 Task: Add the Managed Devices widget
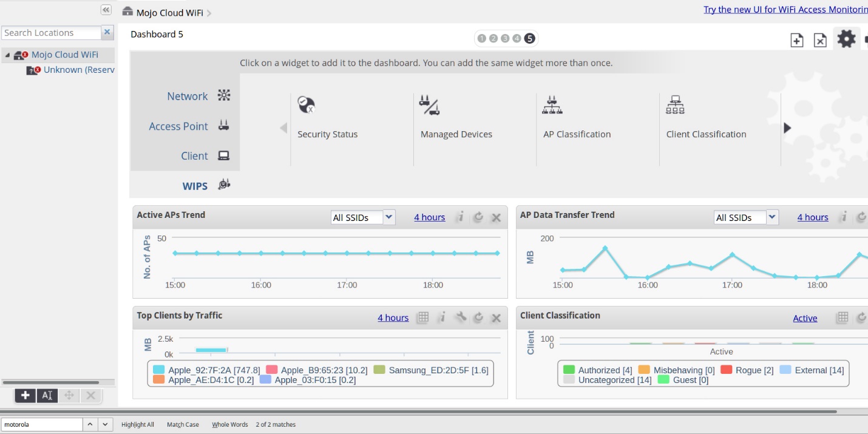pos(456,115)
